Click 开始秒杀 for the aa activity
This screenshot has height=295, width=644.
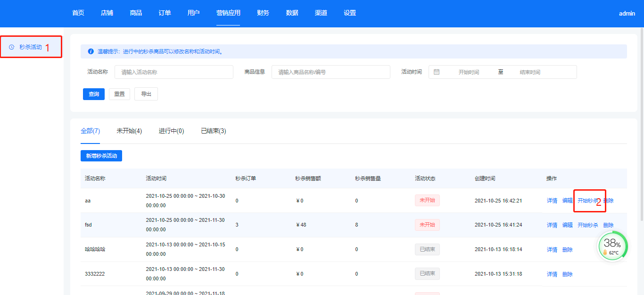[587, 201]
